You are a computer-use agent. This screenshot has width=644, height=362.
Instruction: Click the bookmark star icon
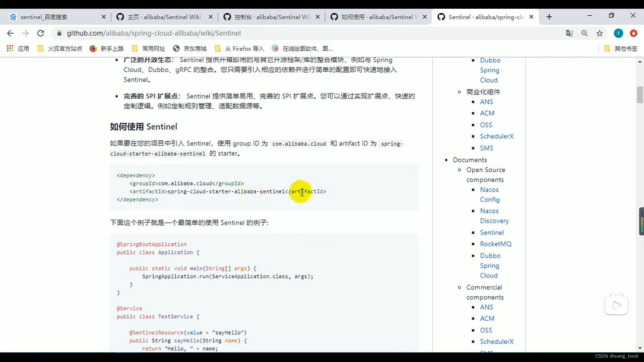coord(600,33)
